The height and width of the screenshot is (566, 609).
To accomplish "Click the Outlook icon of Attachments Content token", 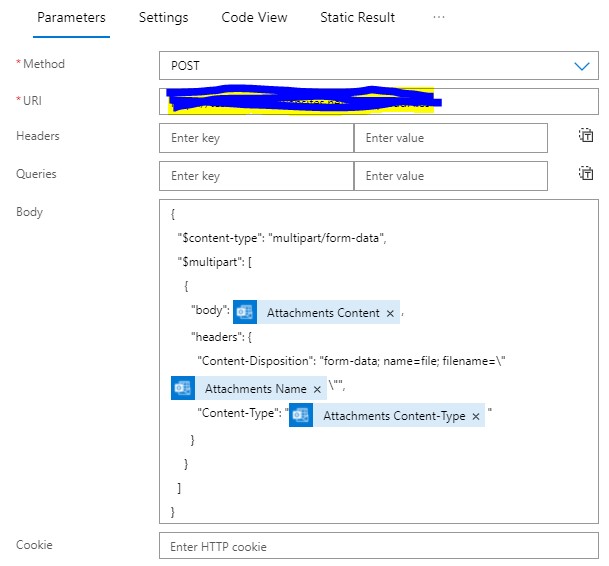I will (x=245, y=312).
